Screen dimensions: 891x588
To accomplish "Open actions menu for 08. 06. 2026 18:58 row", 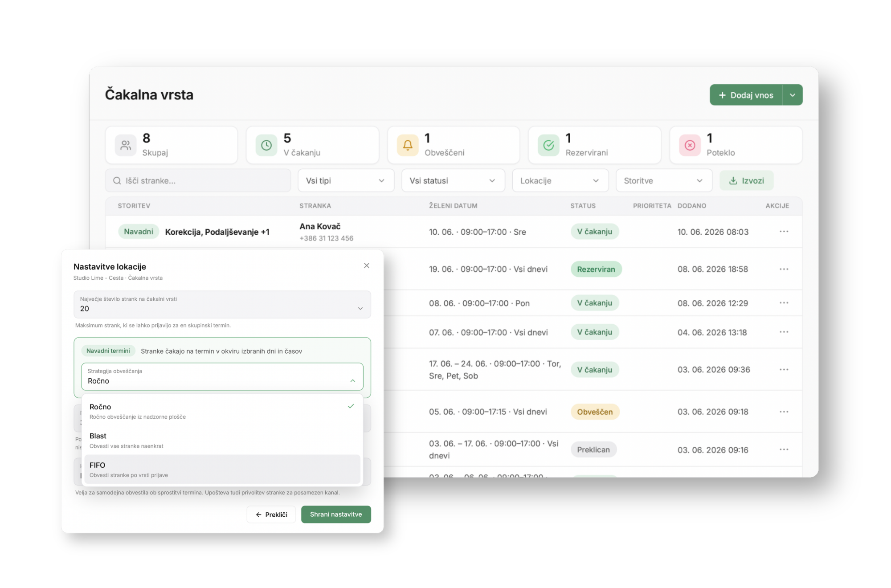I will pos(784,269).
